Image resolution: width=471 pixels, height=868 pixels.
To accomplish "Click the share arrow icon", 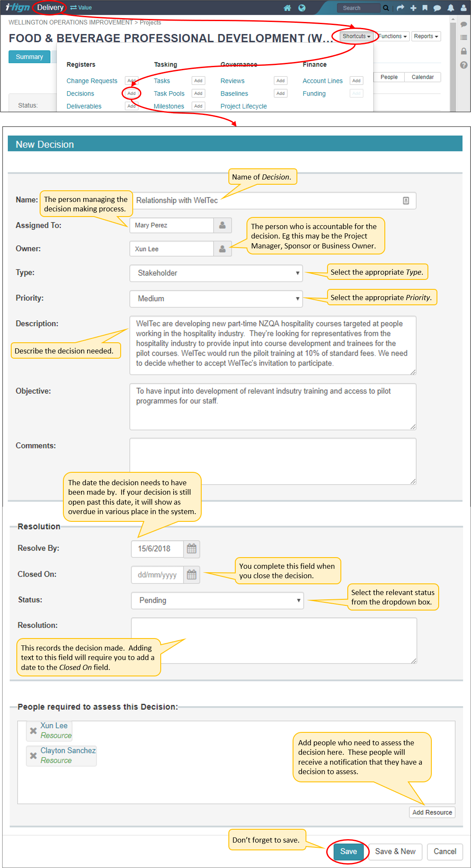I will coord(400,8).
